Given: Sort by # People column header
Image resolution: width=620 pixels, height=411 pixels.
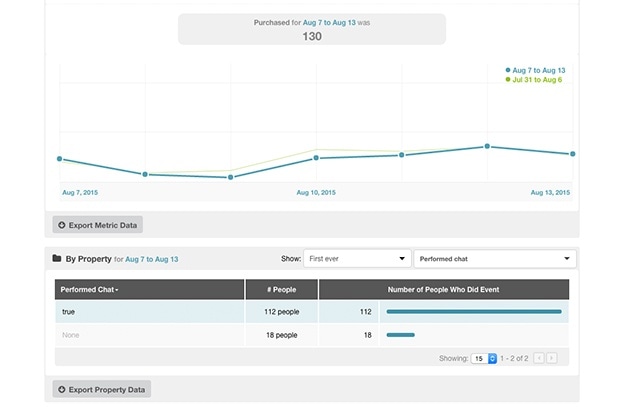Looking at the screenshot, I should [281, 289].
